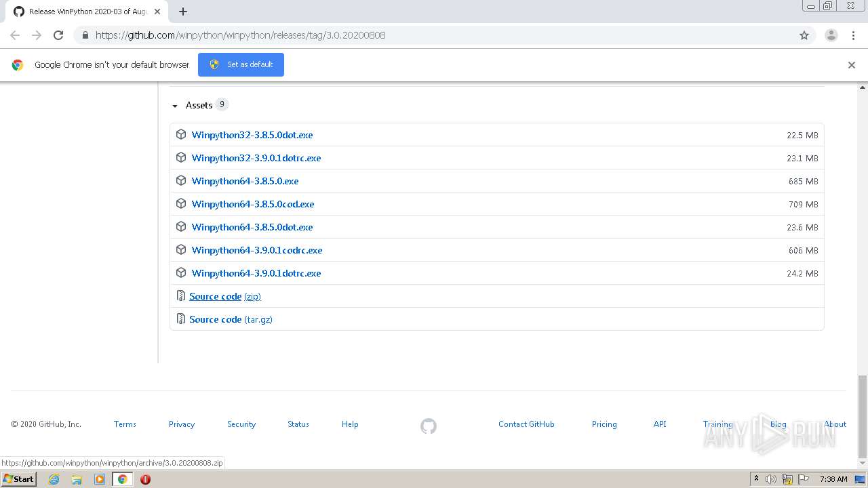Download Winpython32-3.9.0.1dotrc.exe
The height and width of the screenshot is (488, 868).
pos(256,158)
